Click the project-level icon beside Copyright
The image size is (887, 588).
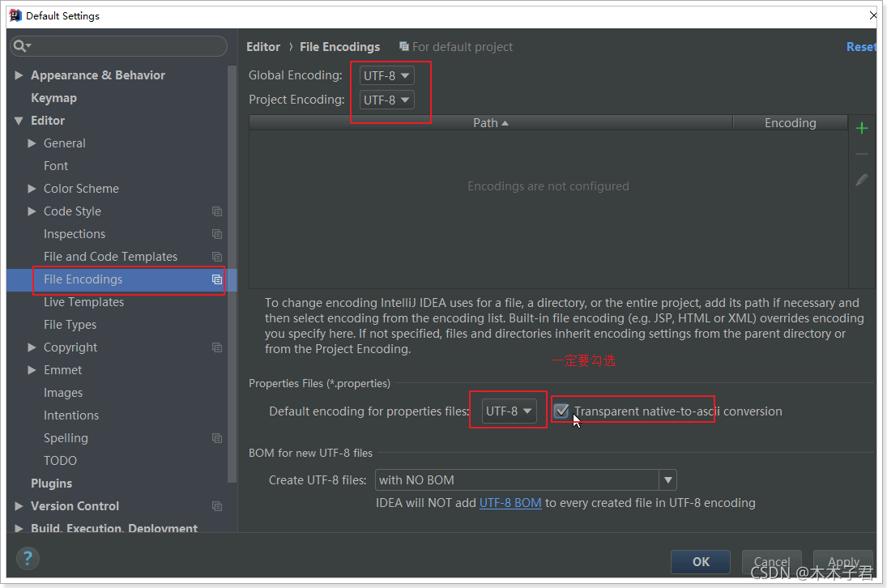[216, 347]
